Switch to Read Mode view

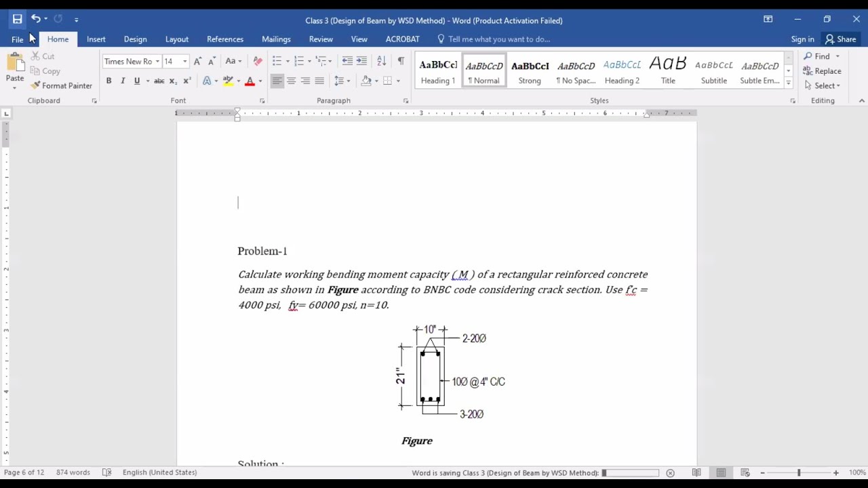696,472
